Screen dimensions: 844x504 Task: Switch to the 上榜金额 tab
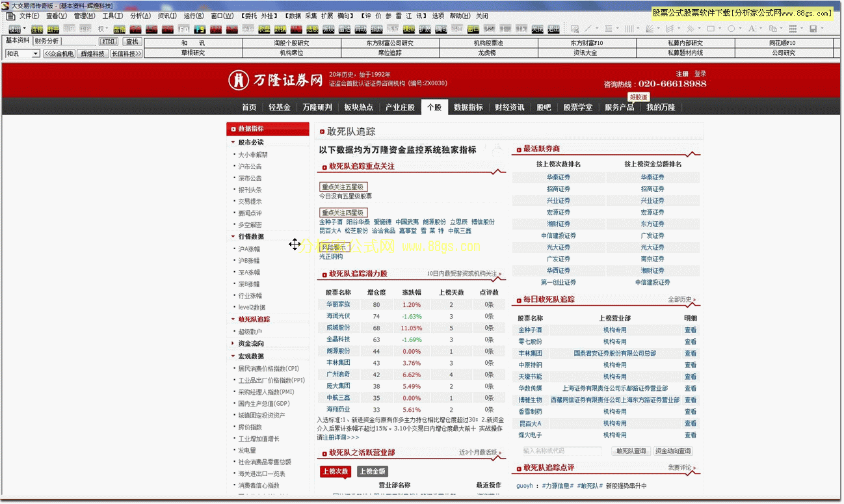coord(373,471)
